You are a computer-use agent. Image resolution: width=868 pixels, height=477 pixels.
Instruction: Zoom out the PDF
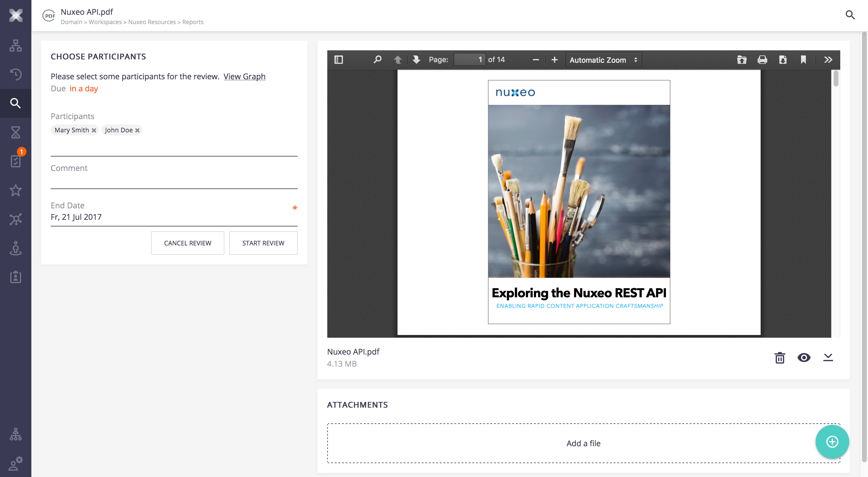click(536, 60)
